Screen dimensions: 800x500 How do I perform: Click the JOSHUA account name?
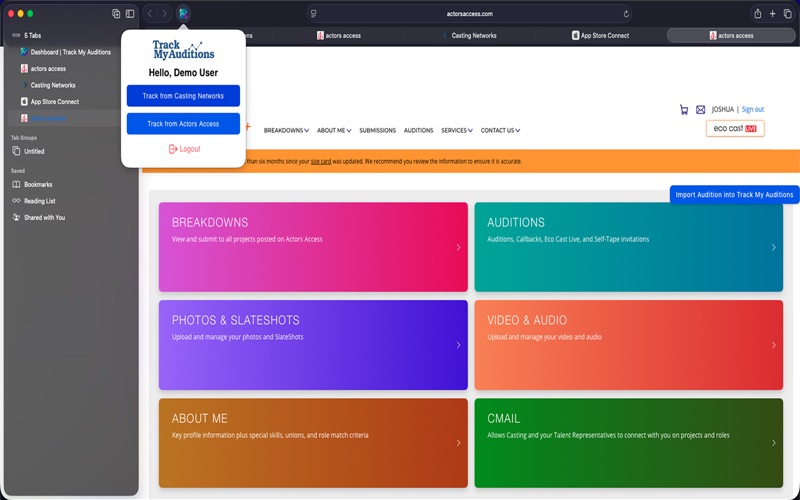(x=722, y=110)
